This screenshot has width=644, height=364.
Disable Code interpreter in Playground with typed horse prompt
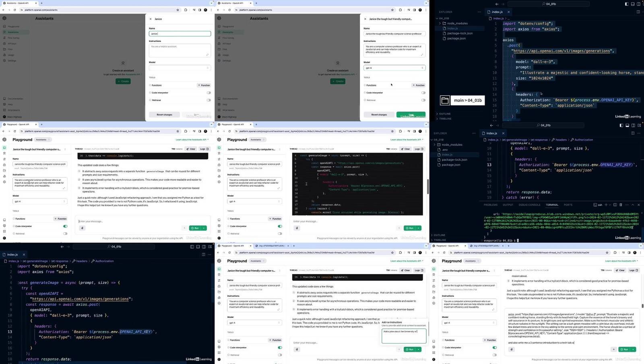tap(494, 347)
